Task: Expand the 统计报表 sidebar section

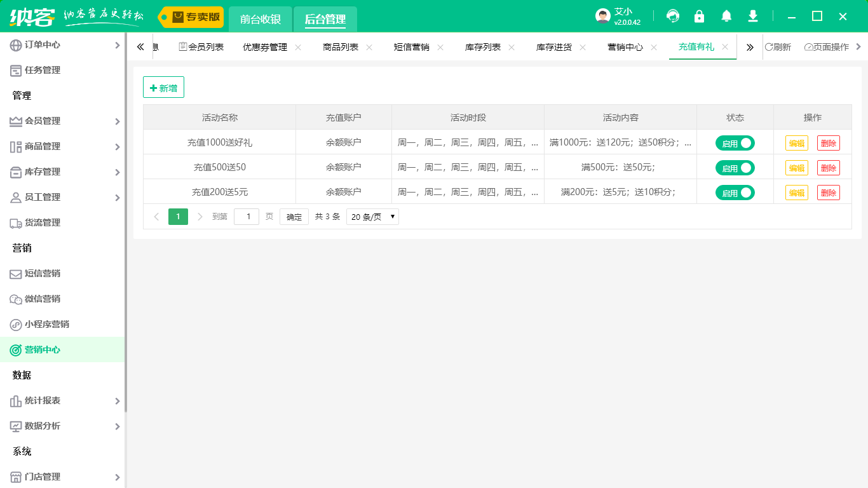Action: [x=64, y=400]
